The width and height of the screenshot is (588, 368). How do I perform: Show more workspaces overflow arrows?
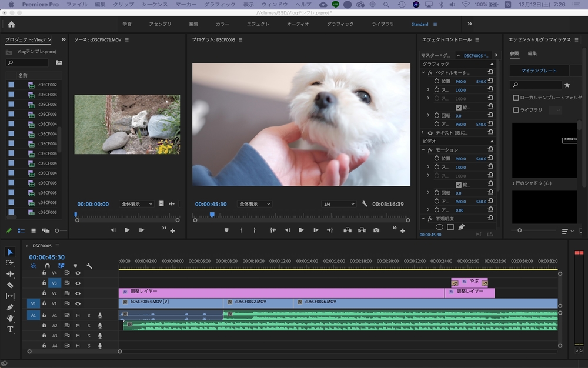click(x=469, y=24)
